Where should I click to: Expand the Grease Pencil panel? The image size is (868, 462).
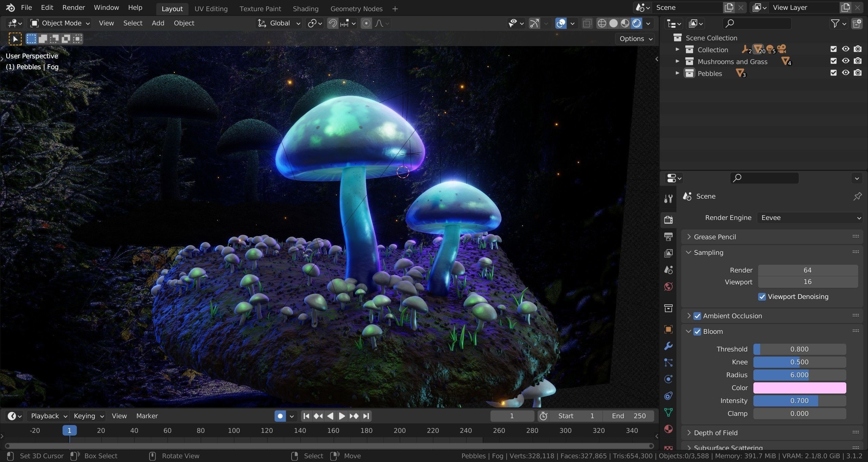click(689, 237)
